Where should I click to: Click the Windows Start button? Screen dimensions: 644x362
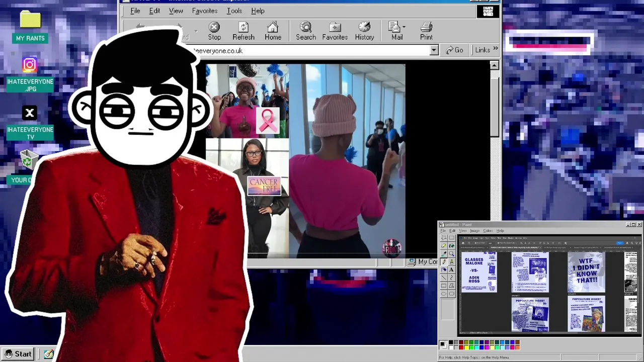[18, 354]
